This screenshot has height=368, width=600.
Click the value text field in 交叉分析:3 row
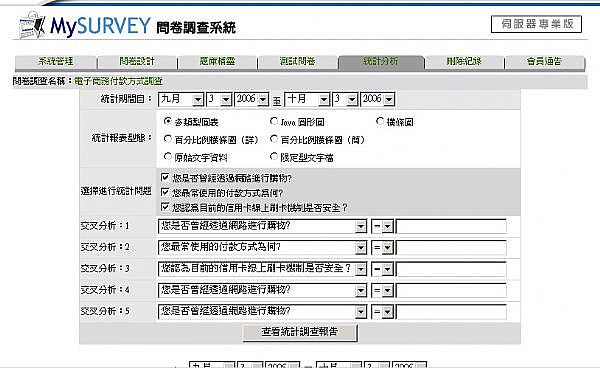[x=451, y=269]
